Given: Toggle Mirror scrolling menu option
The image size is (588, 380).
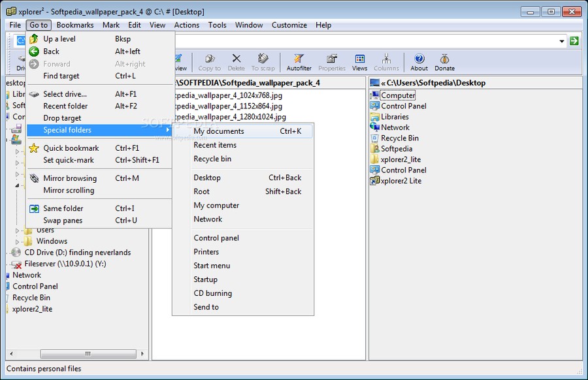Looking at the screenshot, I should [x=99, y=191].
